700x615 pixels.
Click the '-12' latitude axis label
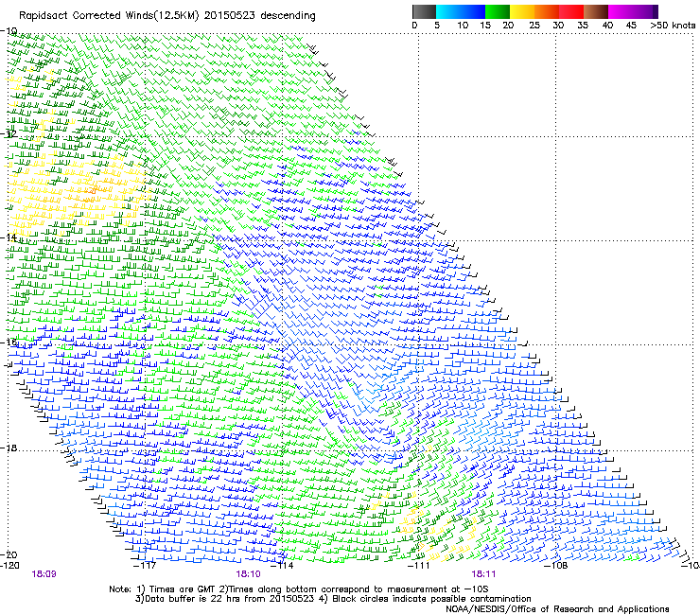point(9,133)
